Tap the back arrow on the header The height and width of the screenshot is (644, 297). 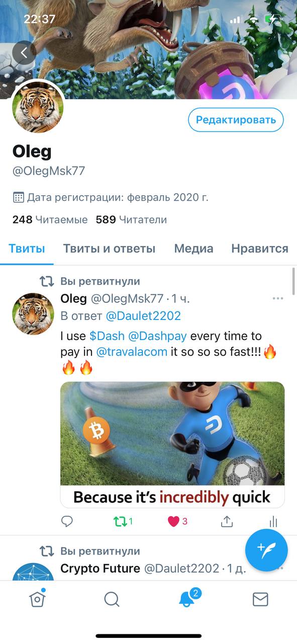point(24,52)
